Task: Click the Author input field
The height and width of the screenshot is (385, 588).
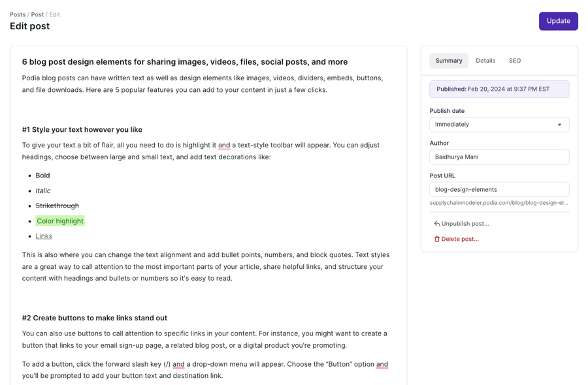Action: coord(499,157)
